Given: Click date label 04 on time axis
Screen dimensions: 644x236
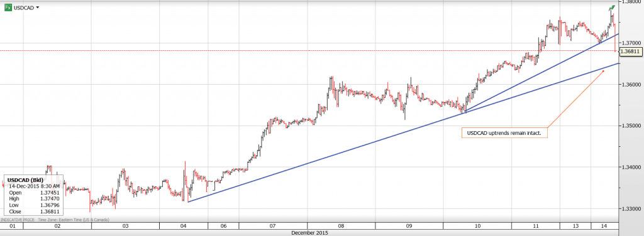Looking at the screenshot, I should tap(183, 226).
